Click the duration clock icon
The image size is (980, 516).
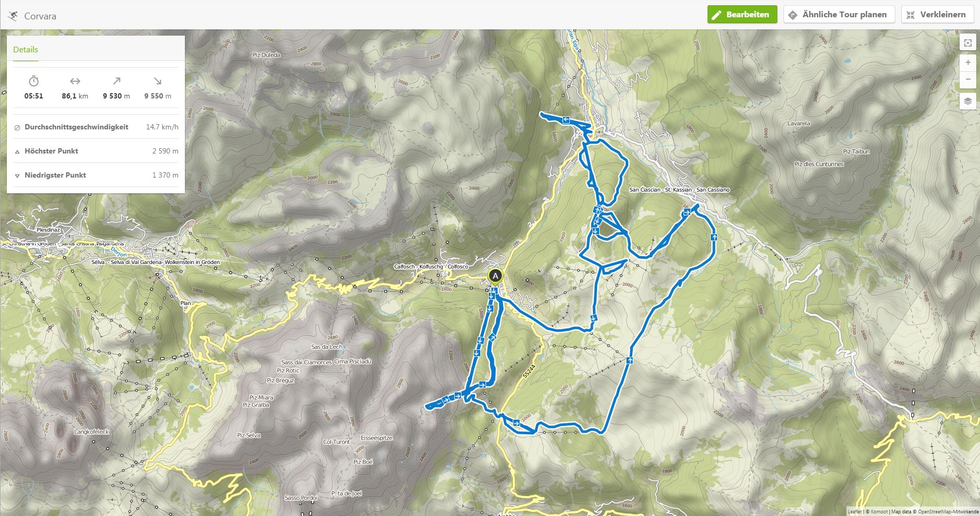pos(34,81)
